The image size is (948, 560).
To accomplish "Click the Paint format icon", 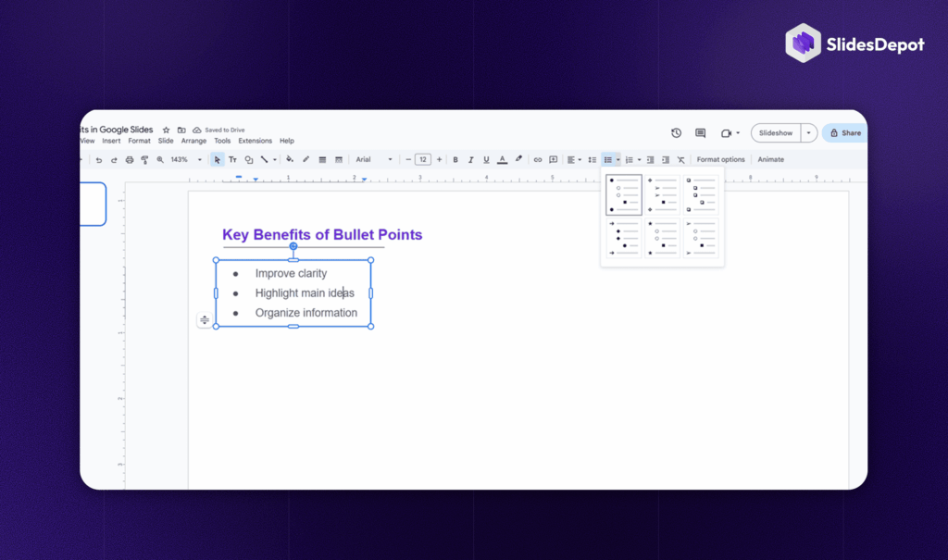I will [x=145, y=159].
